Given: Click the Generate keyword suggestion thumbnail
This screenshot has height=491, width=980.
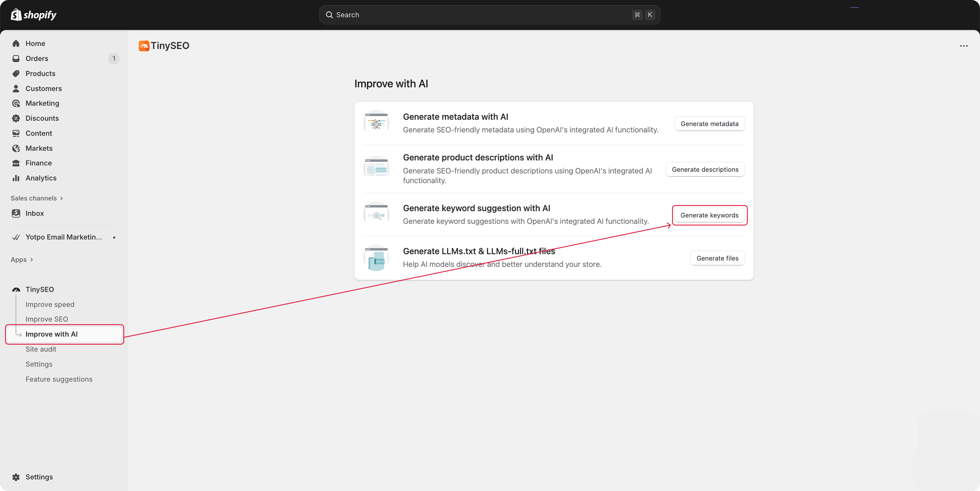Looking at the screenshot, I should pos(376,215).
